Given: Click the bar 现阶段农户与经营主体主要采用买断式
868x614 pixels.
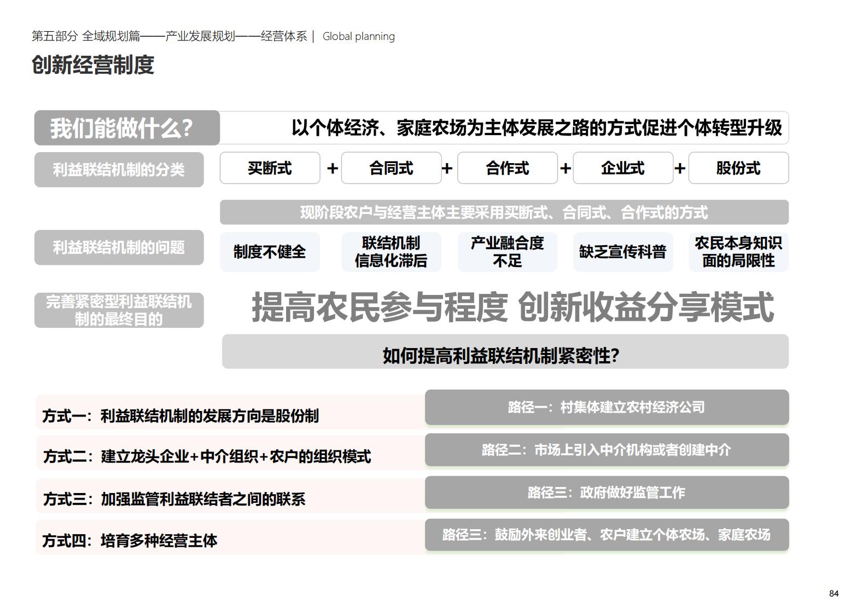Looking at the screenshot, I should (x=504, y=212).
